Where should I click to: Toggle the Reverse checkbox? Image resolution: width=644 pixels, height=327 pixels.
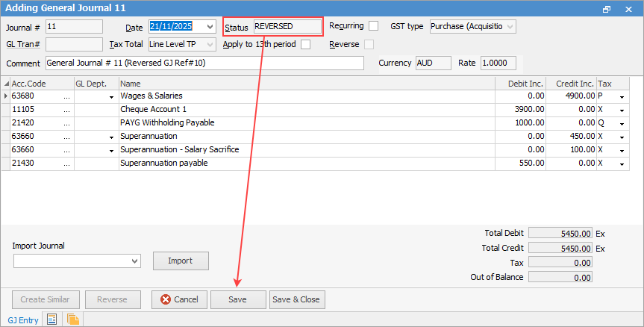point(369,44)
